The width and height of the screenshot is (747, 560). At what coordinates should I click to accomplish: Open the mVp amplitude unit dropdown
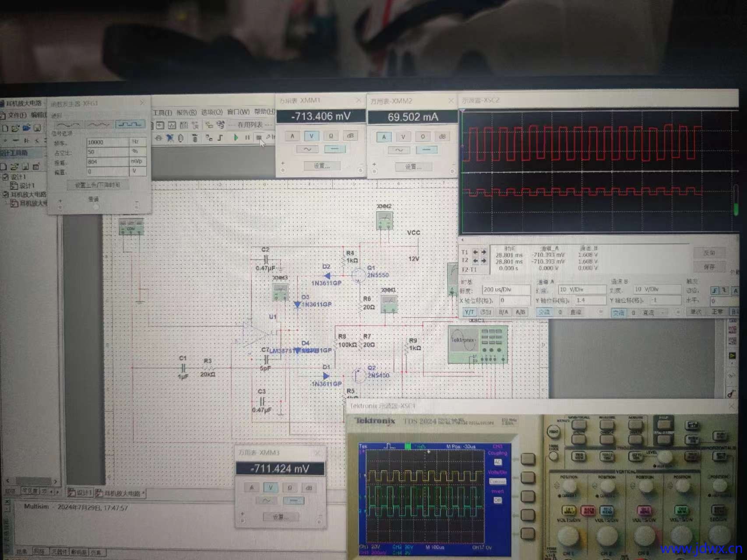pos(138,161)
